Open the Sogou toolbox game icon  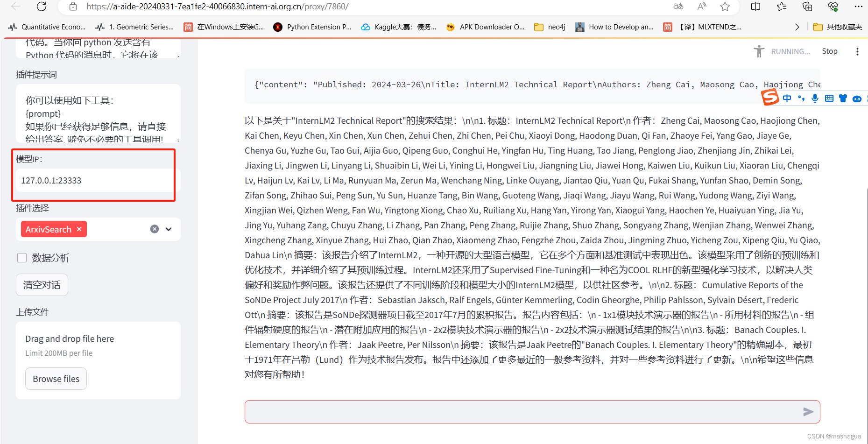tap(857, 98)
